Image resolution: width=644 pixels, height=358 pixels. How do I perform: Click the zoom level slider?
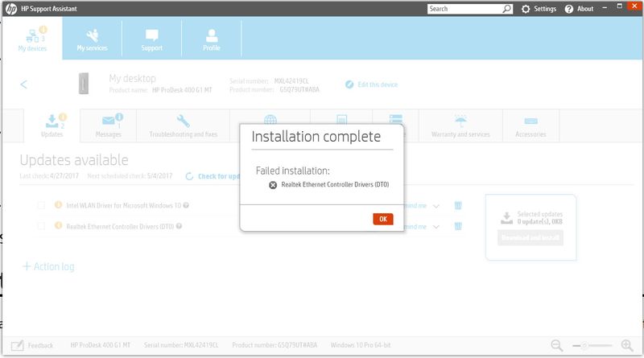[x=592, y=346]
